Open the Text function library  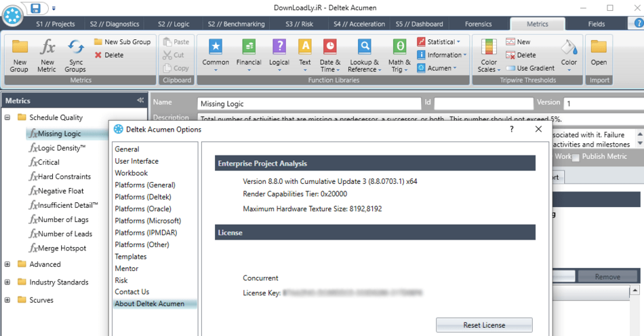(x=305, y=55)
